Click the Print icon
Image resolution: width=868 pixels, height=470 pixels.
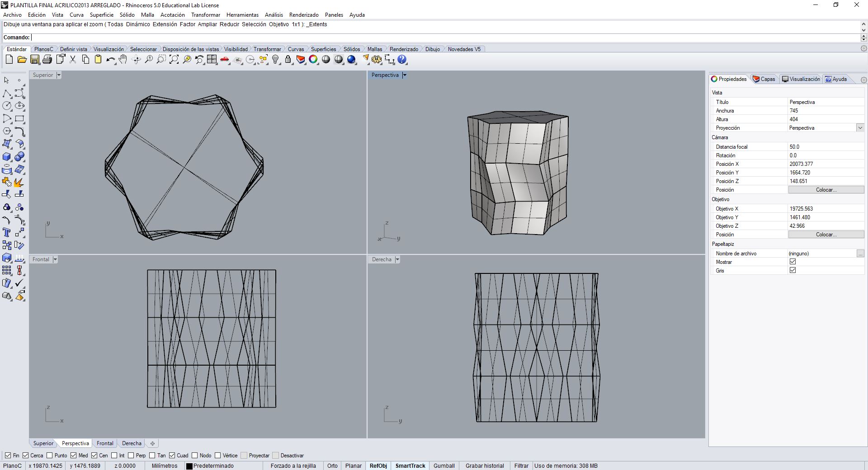[x=47, y=59]
